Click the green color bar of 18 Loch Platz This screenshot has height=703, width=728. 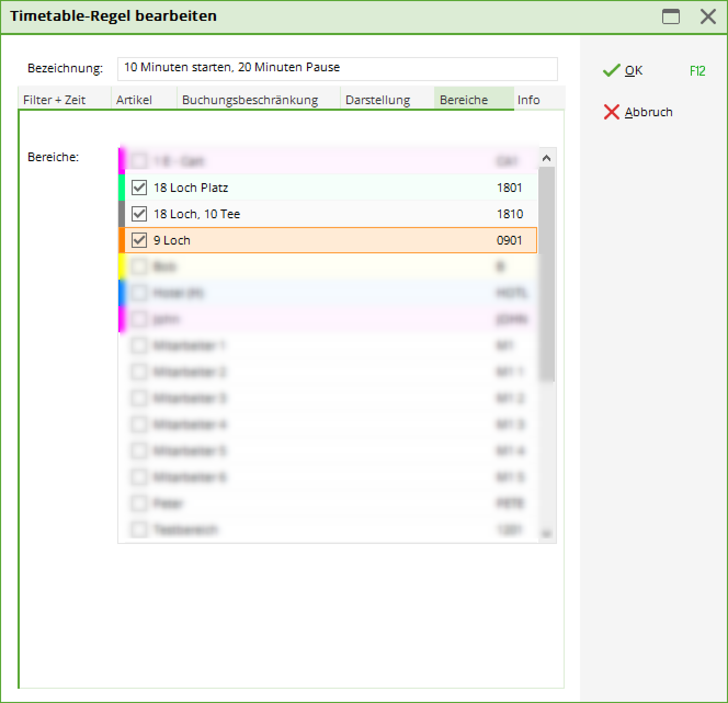122,188
